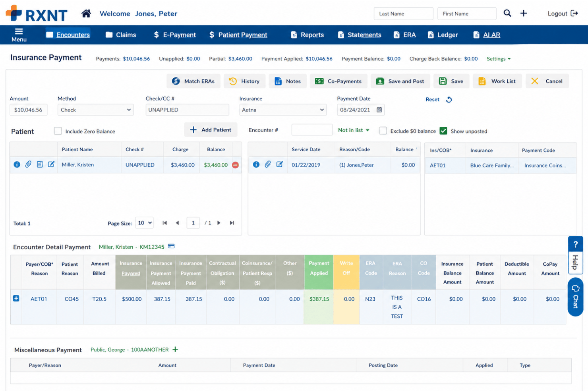Open attachment paperclip icon for Miller, Kristen
Image resolution: width=588 pixels, height=392 pixels.
pos(28,164)
